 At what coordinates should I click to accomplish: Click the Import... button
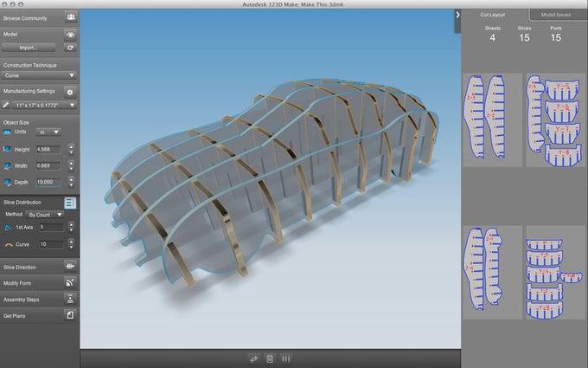point(29,48)
